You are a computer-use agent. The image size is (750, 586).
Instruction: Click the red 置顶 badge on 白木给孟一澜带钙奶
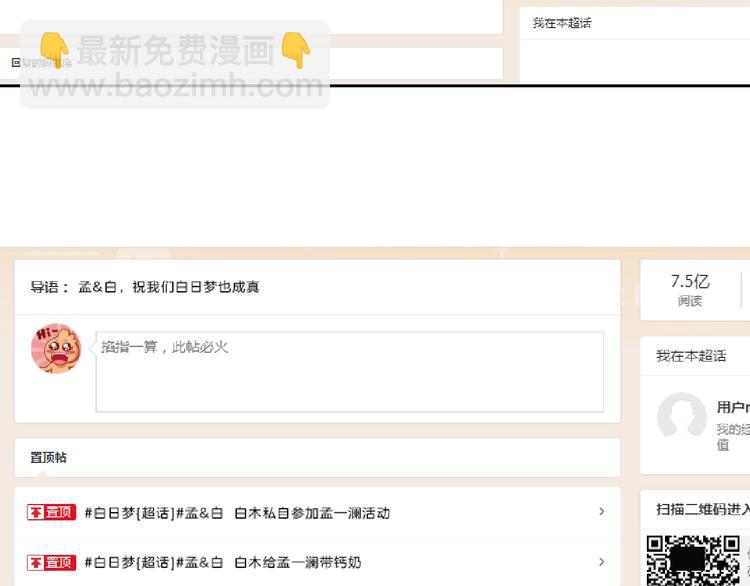pyautogui.click(x=51, y=562)
